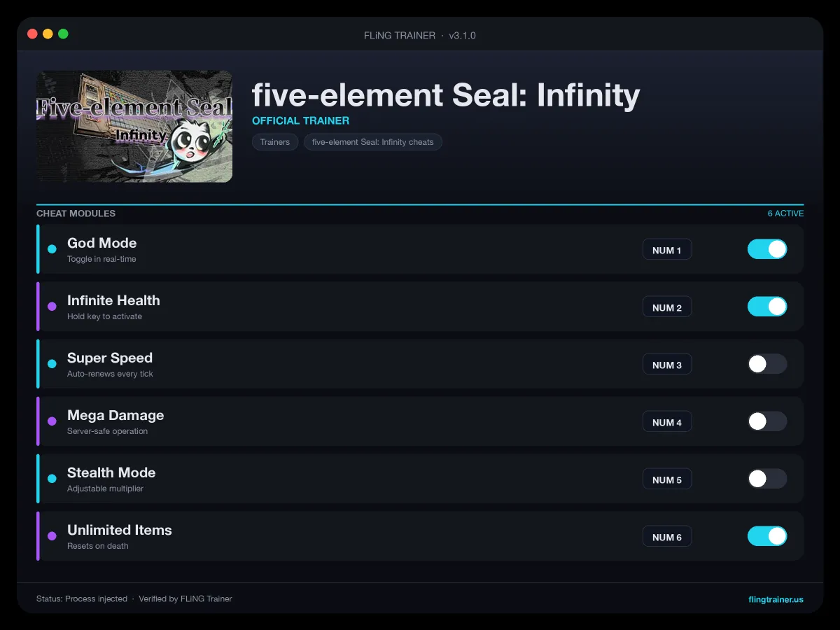Visit the flingtrainer.us link

point(776,599)
